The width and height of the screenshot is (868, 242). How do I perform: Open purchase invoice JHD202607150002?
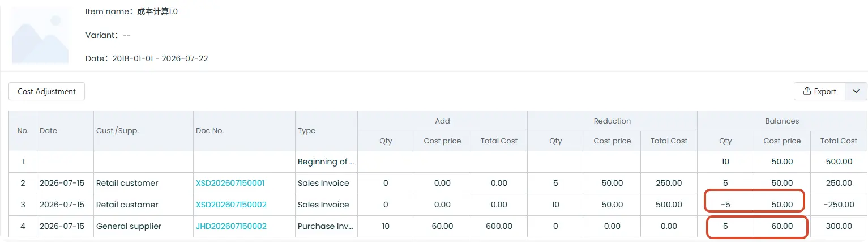pos(231,226)
